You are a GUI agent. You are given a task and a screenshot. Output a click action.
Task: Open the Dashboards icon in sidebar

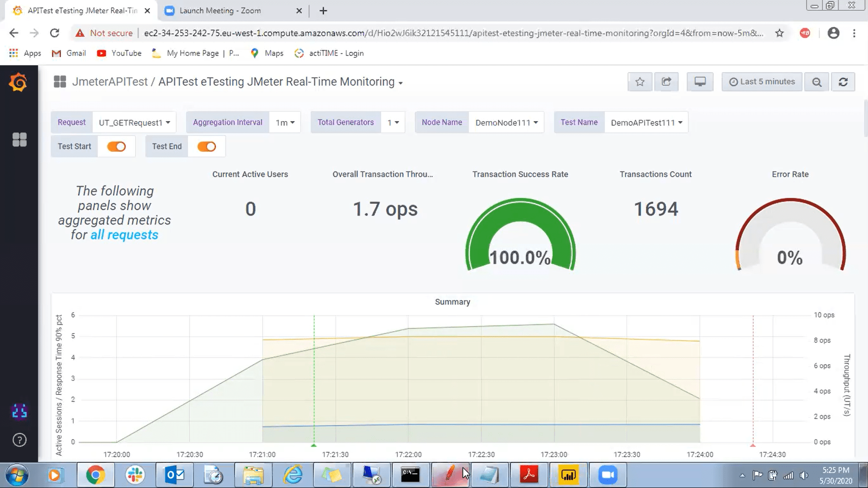click(x=19, y=140)
